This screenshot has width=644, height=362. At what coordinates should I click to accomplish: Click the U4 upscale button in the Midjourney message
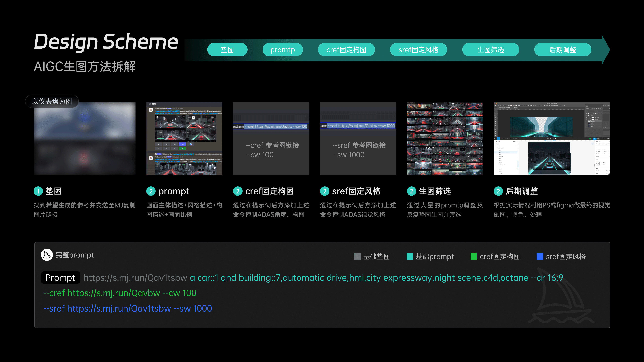pyautogui.click(x=183, y=144)
